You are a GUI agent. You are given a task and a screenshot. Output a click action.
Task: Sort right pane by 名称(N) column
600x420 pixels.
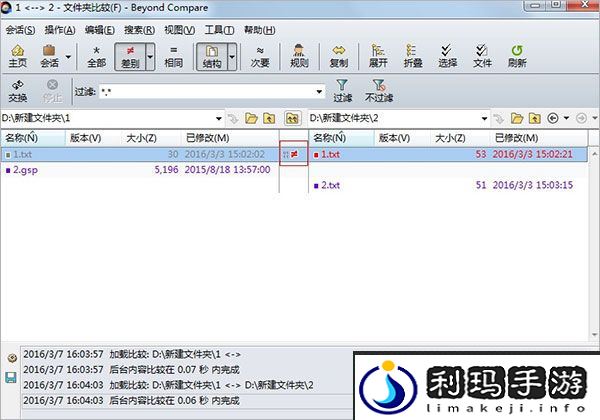click(x=341, y=138)
